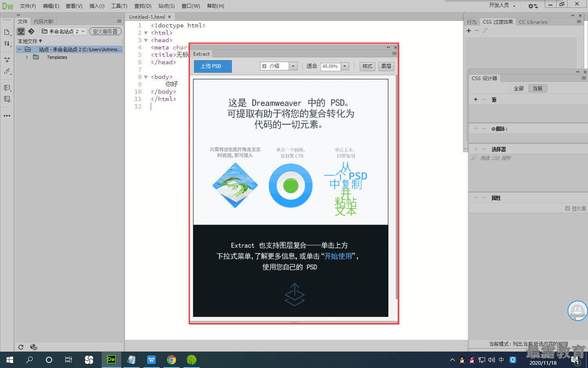The width and height of the screenshot is (588, 368).
Task: Click the Refresh icon at Files panel bottom
Action: tap(21, 347)
